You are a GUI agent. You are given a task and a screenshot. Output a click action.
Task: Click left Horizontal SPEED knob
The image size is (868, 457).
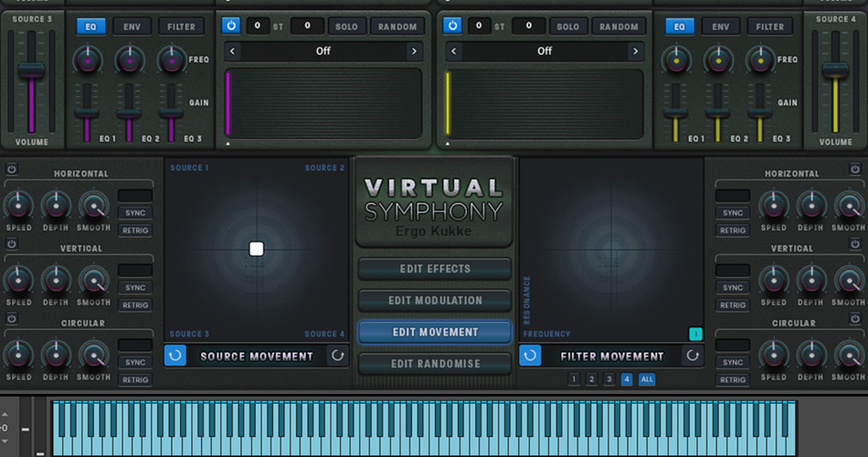click(x=18, y=206)
